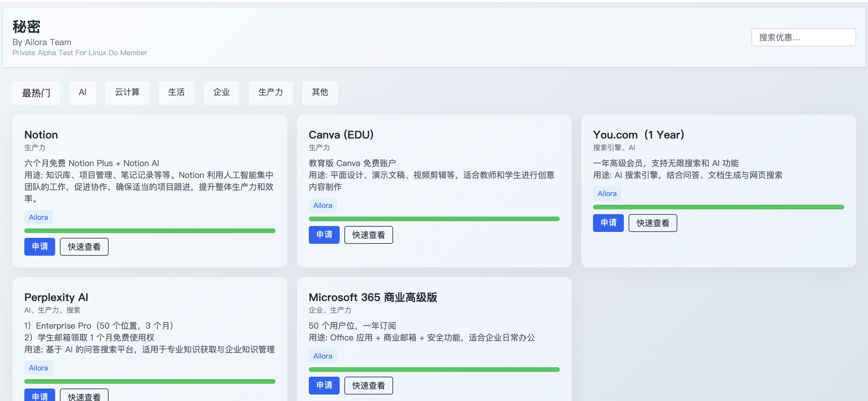Click the Ailora tag on Microsoft 365 card
Image resolution: width=868 pixels, height=401 pixels.
point(323,356)
